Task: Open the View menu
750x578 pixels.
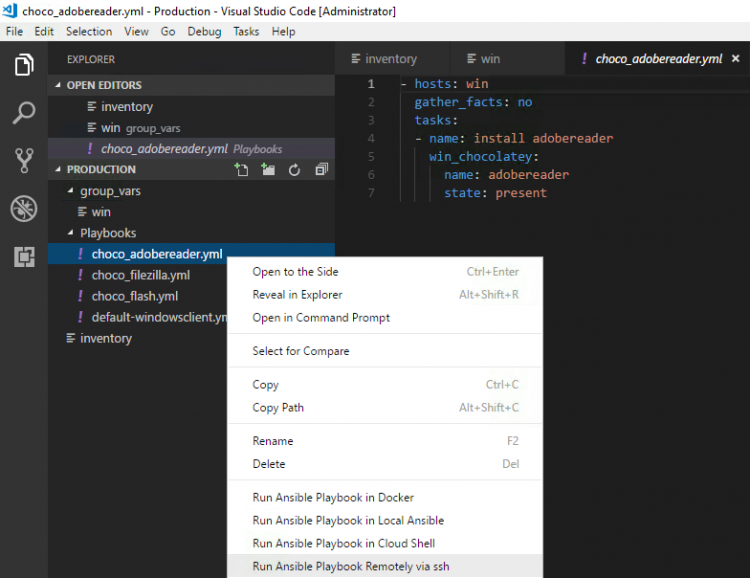Action: click(136, 32)
